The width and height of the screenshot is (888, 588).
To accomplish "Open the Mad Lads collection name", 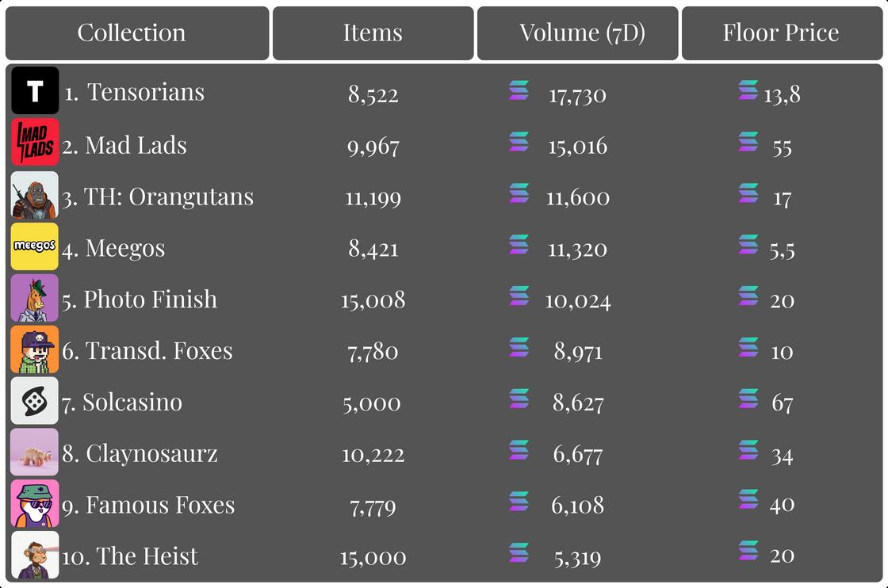I will (136, 146).
